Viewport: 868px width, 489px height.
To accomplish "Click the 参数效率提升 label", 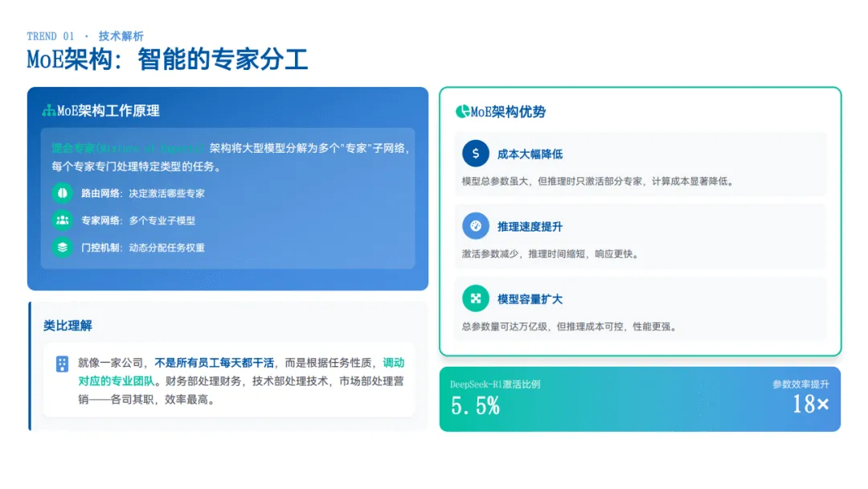I will click(800, 384).
